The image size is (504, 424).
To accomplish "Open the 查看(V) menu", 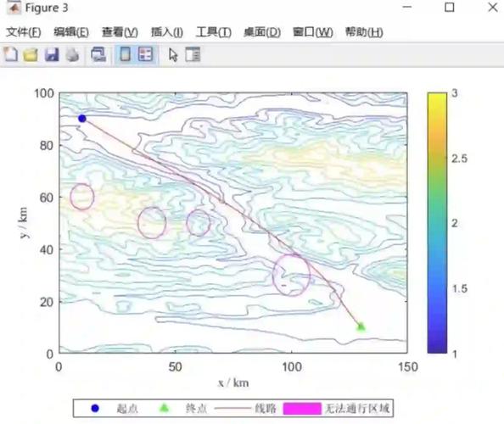I will pyautogui.click(x=120, y=32).
